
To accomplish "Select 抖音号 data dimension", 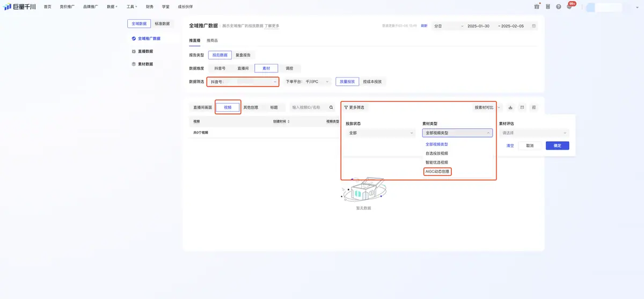I will point(220,68).
